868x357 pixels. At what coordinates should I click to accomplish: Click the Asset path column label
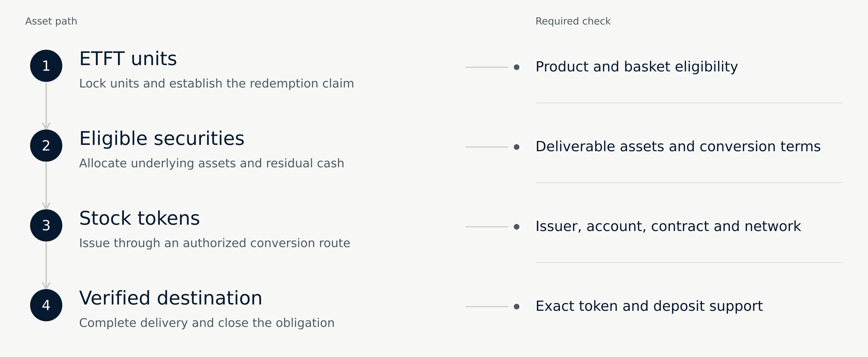click(x=51, y=21)
